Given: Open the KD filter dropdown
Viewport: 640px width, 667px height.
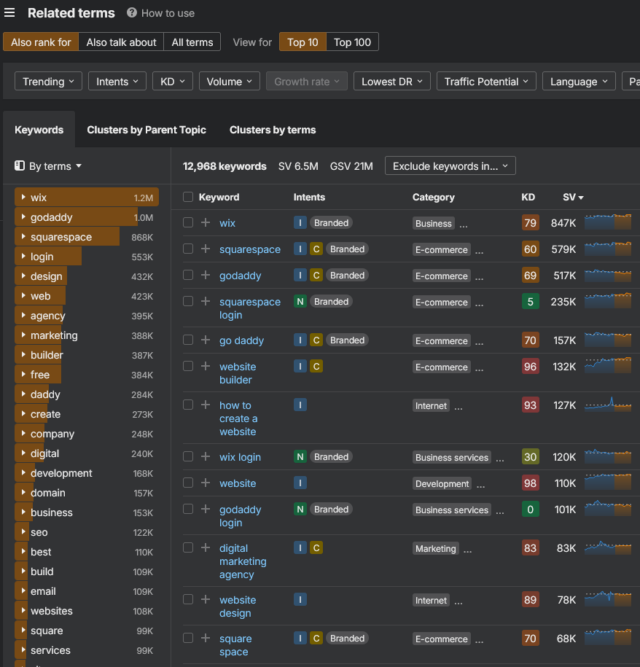Looking at the screenshot, I should pyautogui.click(x=172, y=81).
